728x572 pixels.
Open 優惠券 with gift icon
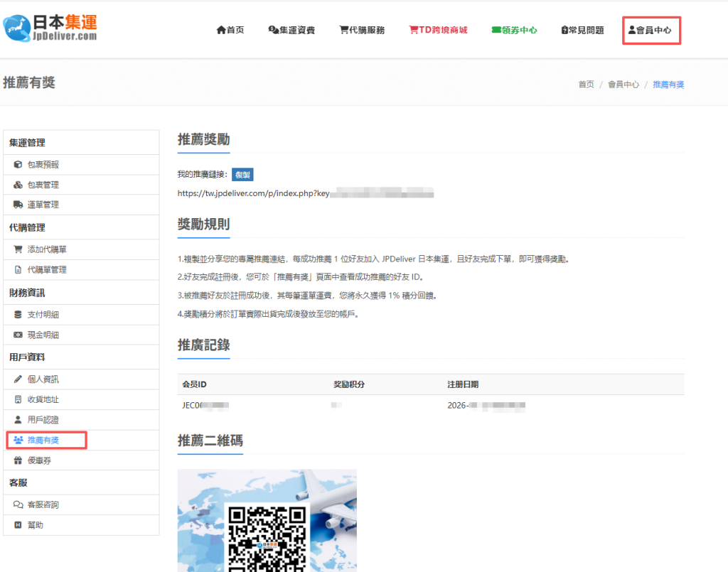[x=39, y=460]
